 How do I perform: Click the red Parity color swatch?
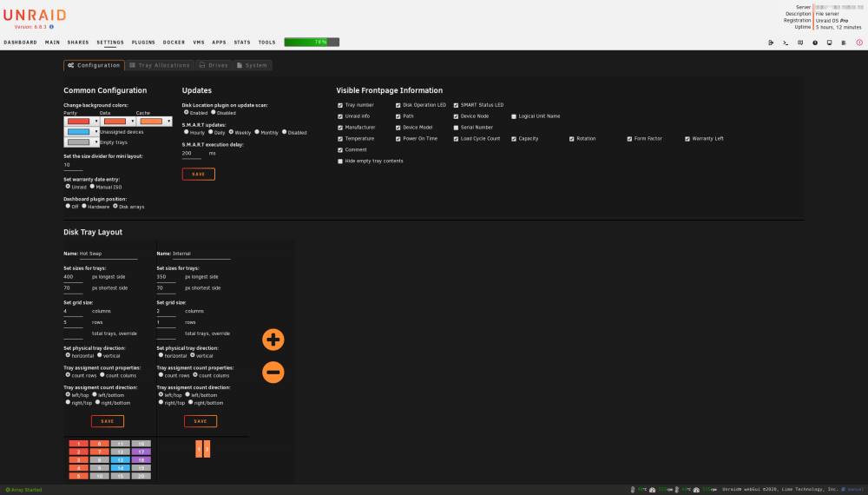pos(78,122)
